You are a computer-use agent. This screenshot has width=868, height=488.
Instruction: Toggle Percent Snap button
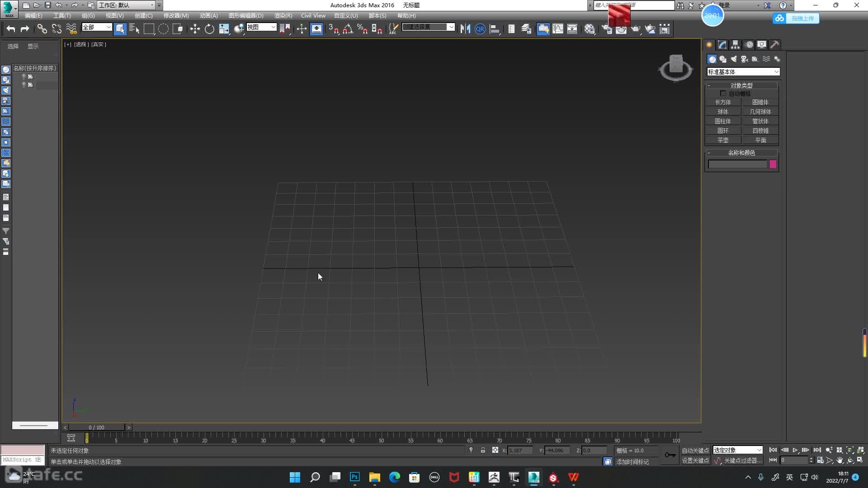[x=362, y=29]
